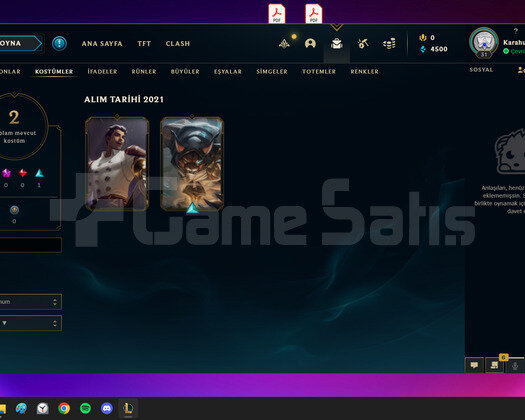Switch to SİMGELER sub-tab

[x=272, y=71]
